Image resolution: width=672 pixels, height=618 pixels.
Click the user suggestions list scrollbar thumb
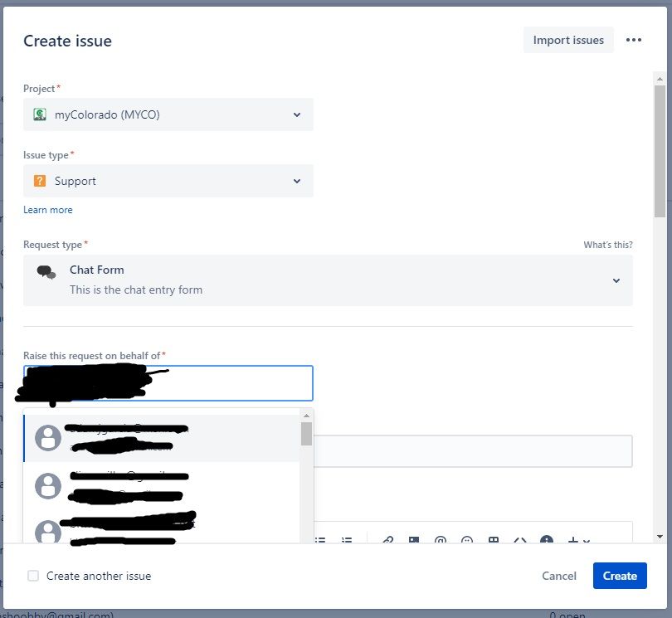point(306,434)
